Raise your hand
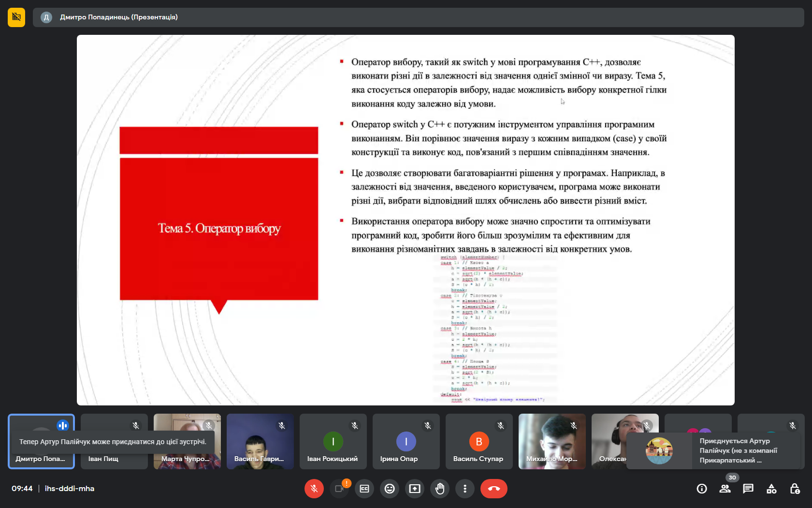 (x=440, y=489)
